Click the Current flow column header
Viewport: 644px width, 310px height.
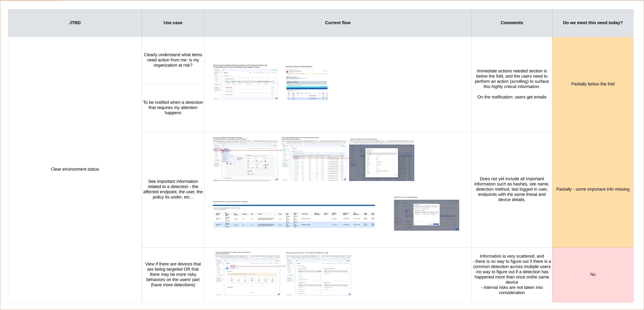pos(338,23)
